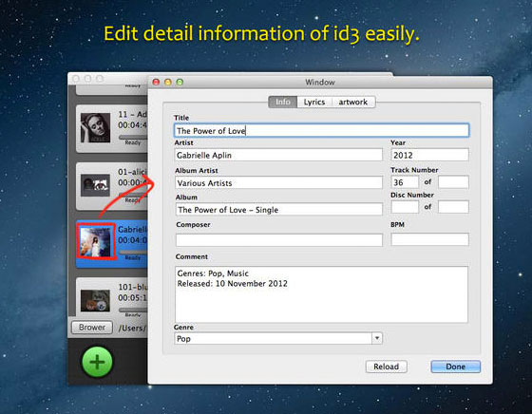Click the Artist field Gabrielle Aplin

tap(279, 155)
